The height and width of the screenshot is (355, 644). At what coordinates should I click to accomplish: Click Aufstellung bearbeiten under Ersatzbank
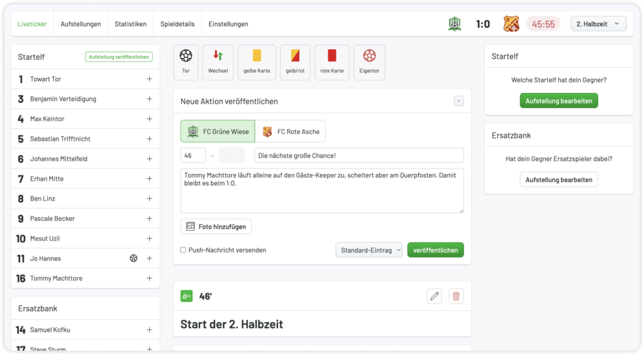coord(558,180)
